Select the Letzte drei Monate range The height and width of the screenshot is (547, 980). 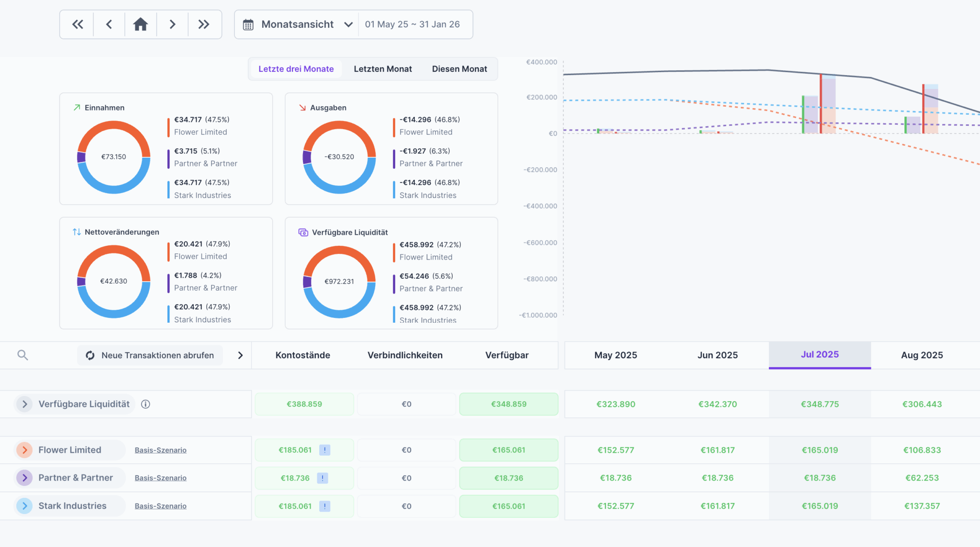coord(296,69)
